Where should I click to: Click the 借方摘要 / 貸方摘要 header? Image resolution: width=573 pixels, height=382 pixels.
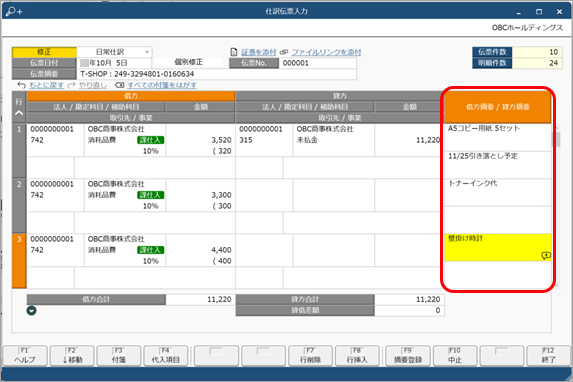point(497,107)
